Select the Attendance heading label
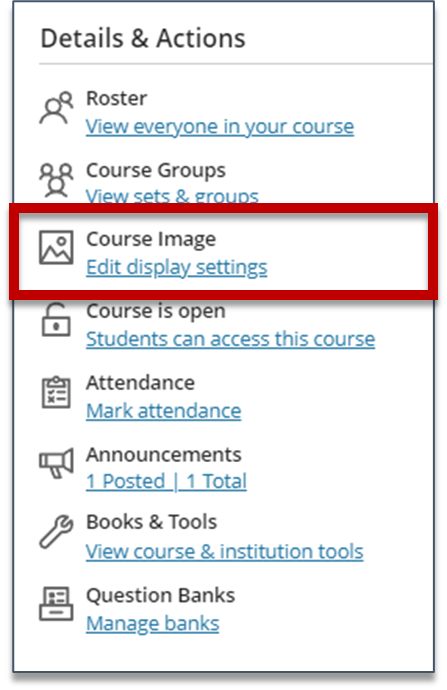 [x=140, y=383]
